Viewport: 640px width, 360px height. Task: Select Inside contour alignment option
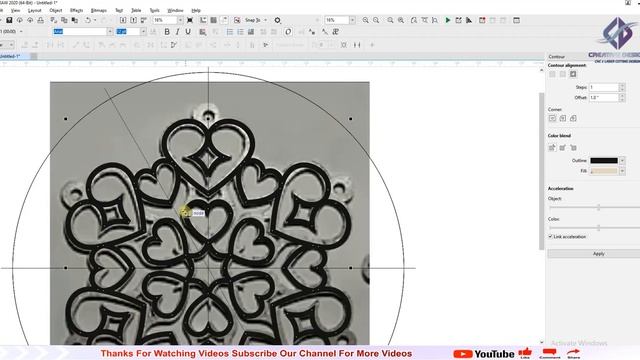pos(563,74)
